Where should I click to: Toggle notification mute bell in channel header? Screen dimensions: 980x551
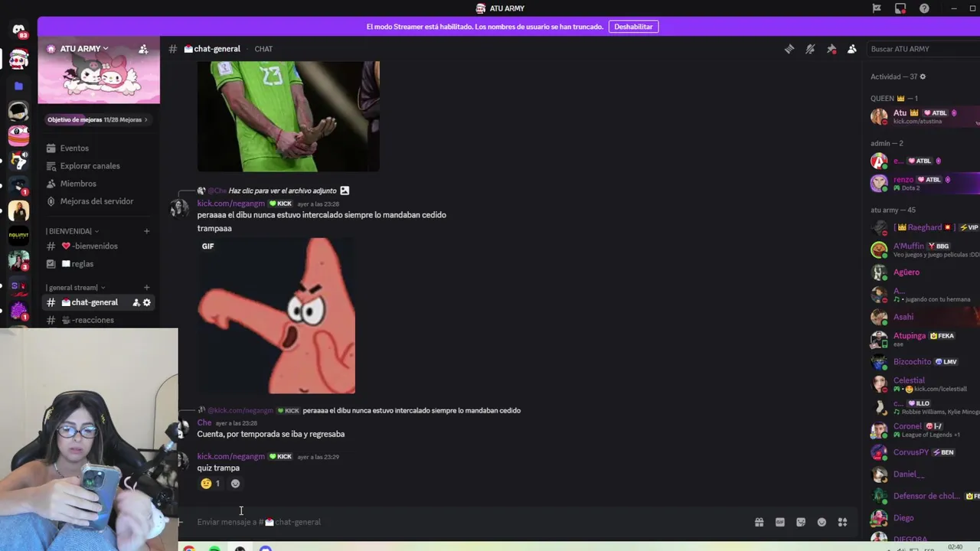[810, 49]
